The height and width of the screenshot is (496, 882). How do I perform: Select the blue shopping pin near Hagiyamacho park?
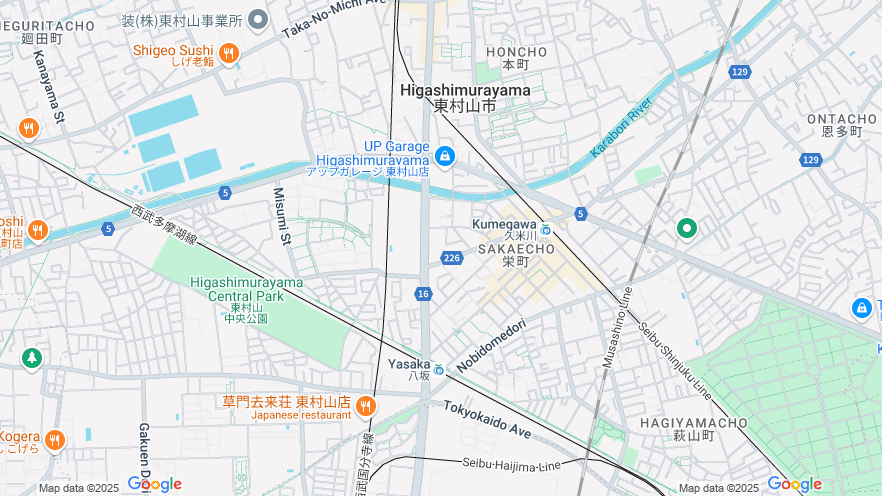pos(861,308)
